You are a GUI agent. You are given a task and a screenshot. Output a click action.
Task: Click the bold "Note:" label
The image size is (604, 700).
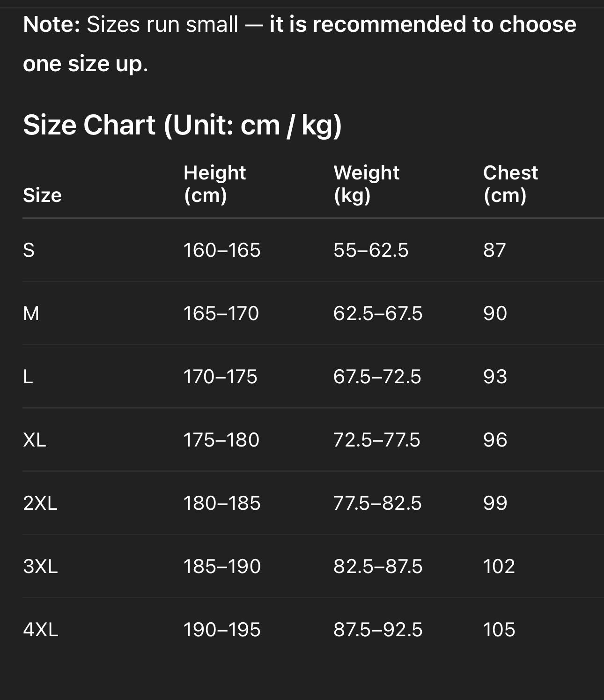coord(52,24)
